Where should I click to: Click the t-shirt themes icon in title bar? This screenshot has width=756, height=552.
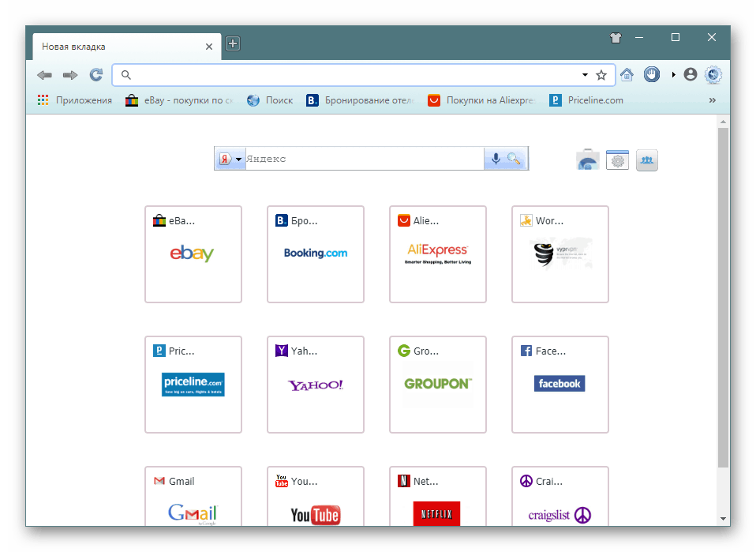pos(616,38)
